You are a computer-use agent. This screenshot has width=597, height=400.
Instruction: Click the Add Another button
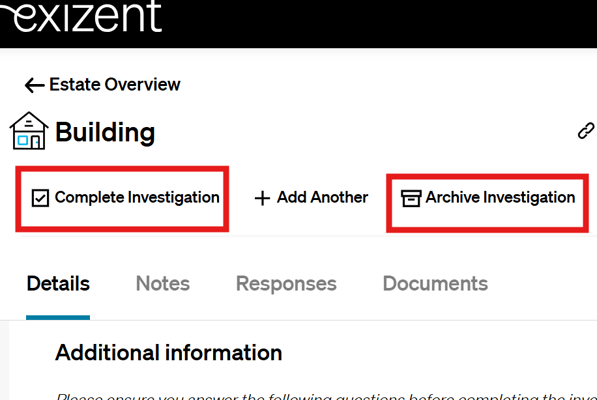pyautogui.click(x=311, y=198)
